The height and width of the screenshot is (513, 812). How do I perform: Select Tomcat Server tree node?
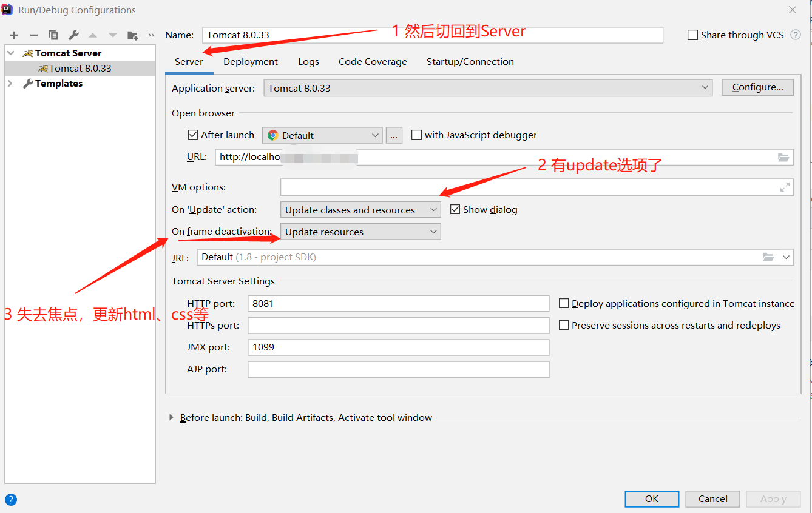68,53
